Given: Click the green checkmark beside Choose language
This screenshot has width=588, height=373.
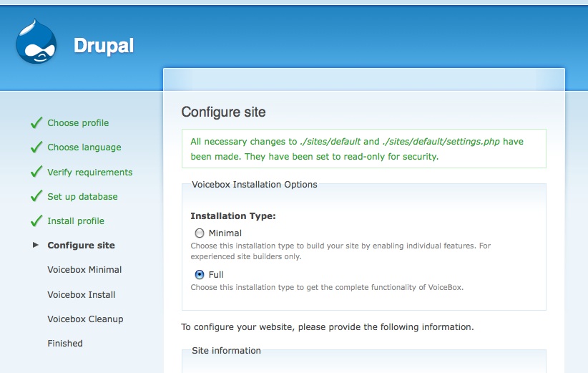Looking at the screenshot, I should click(36, 147).
